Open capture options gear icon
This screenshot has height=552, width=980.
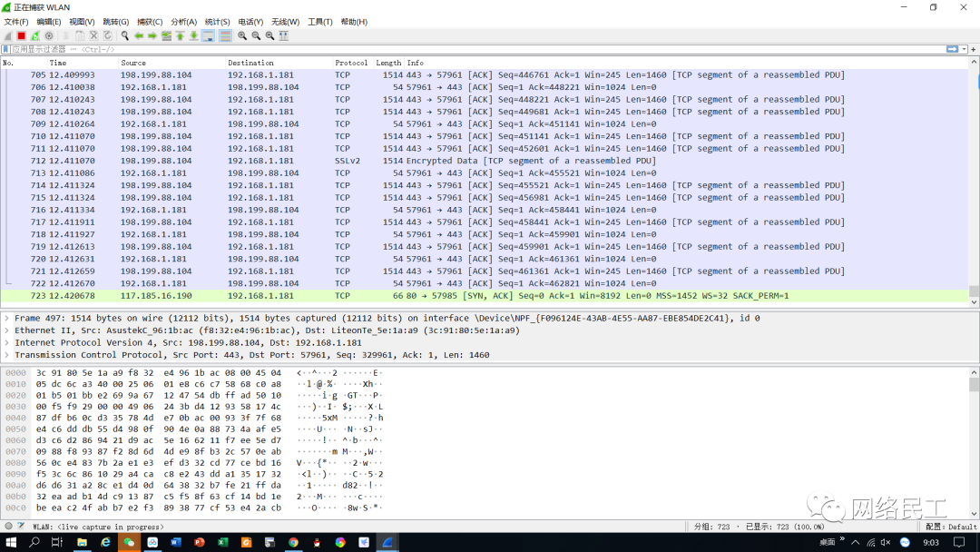coord(49,35)
